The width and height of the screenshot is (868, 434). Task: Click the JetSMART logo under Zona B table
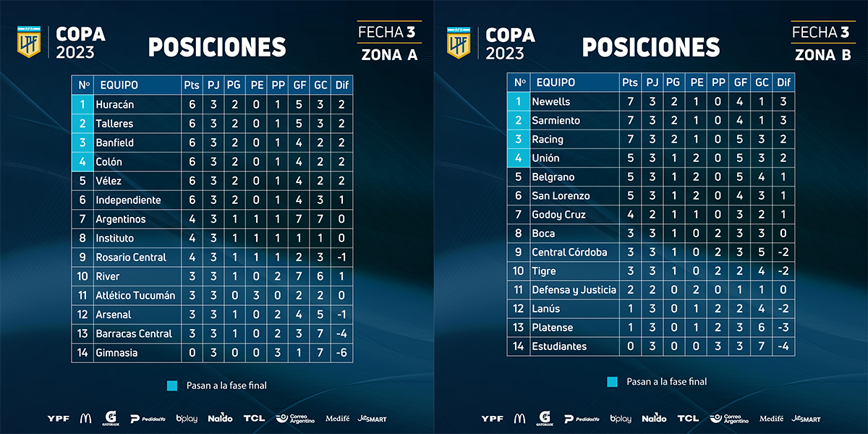coord(806,418)
